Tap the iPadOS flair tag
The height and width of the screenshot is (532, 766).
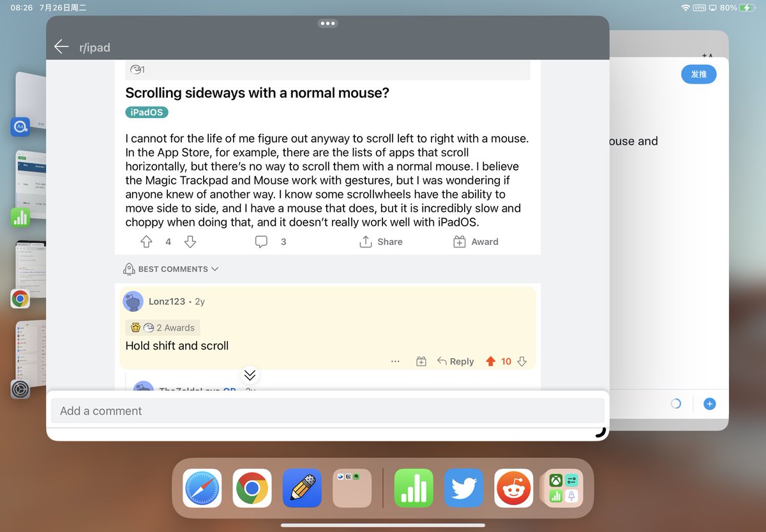coord(147,112)
